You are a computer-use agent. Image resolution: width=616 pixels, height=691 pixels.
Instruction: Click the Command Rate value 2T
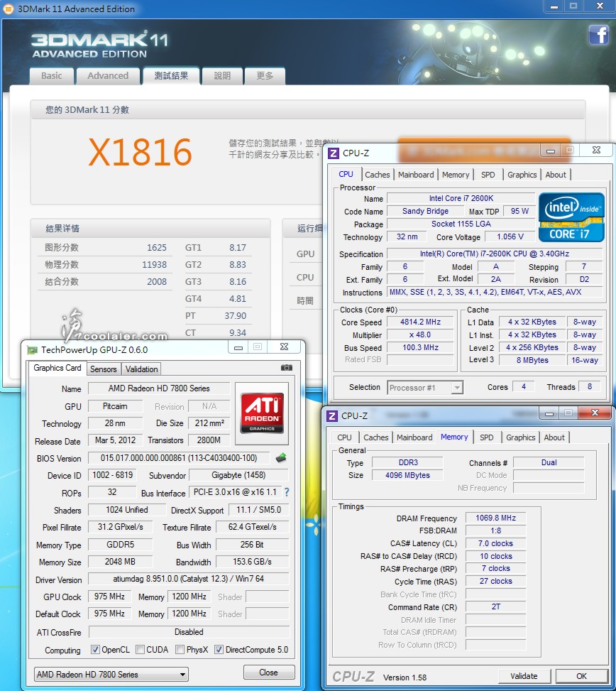[496, 606]
